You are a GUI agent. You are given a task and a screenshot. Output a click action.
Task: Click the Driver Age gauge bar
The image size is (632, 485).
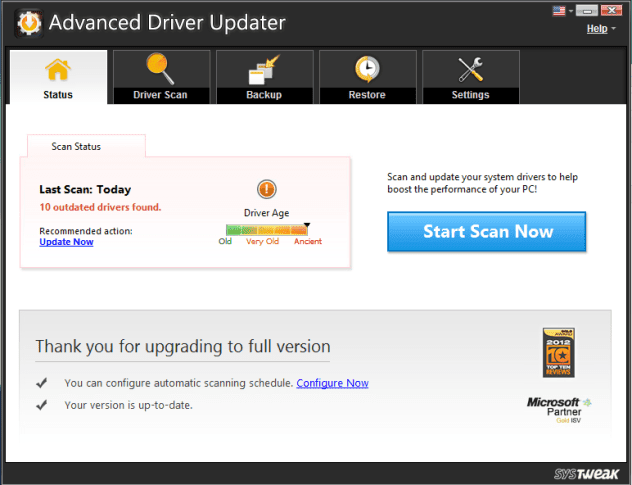267,230
